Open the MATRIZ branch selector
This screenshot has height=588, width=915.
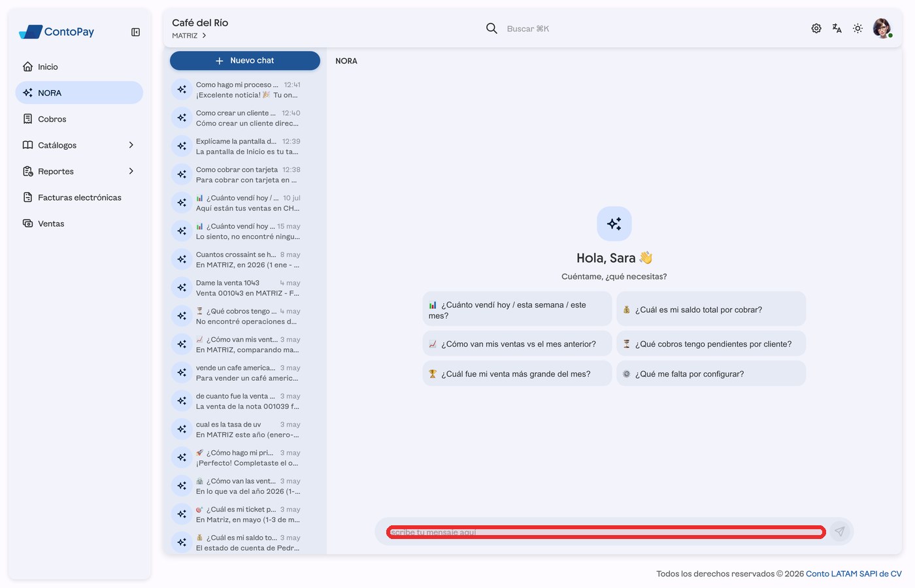190,36
